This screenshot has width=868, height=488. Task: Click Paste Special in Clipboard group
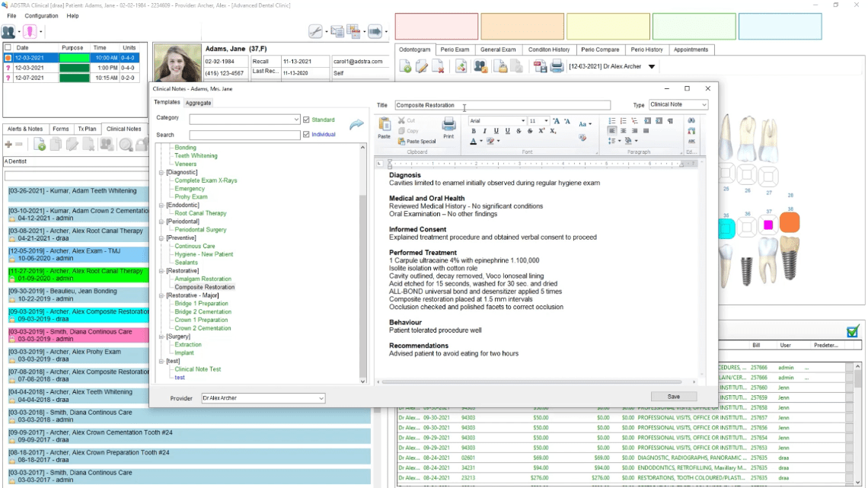coord(416,142)
